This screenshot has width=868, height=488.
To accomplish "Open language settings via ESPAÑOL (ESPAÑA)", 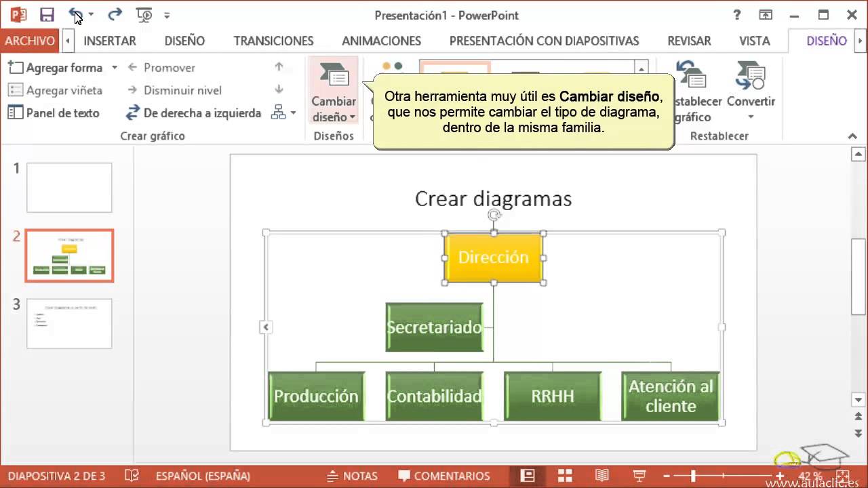I will coord(203,476).
